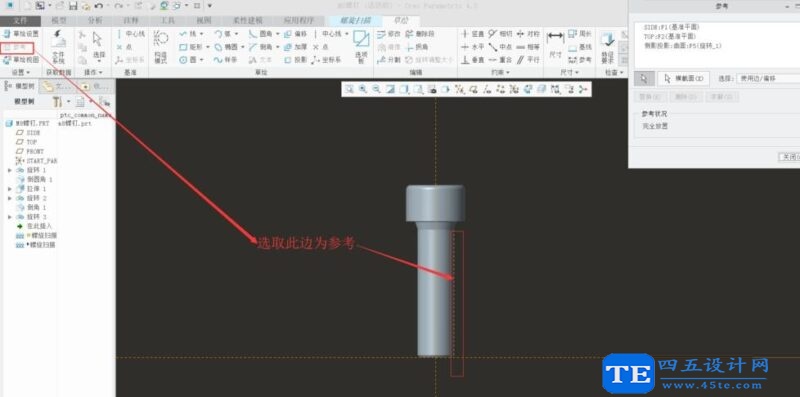Open the 选项板 (Palette) tool
Screen dimensions: 800x397
361,46
